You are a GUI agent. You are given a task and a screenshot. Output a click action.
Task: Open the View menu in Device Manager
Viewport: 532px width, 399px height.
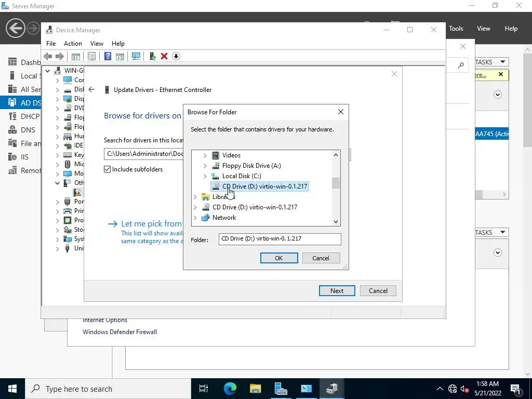click(97, 44)
